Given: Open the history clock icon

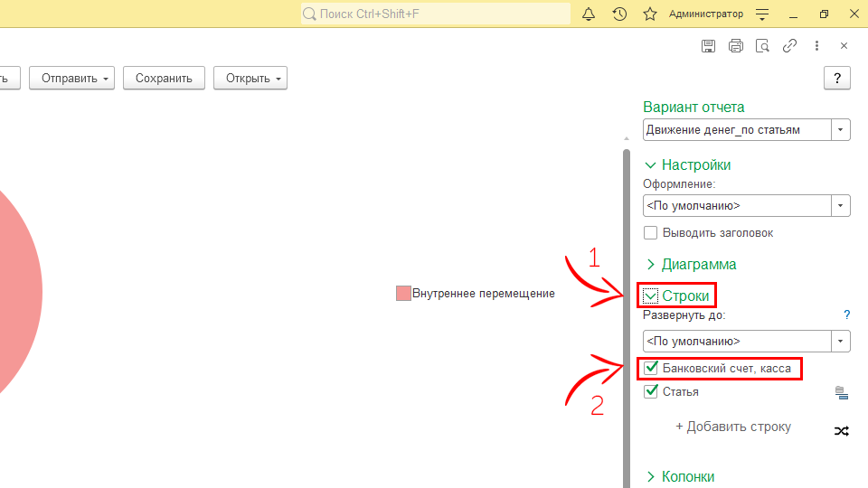Looking at the screenshot, I should tap(619, 14).
